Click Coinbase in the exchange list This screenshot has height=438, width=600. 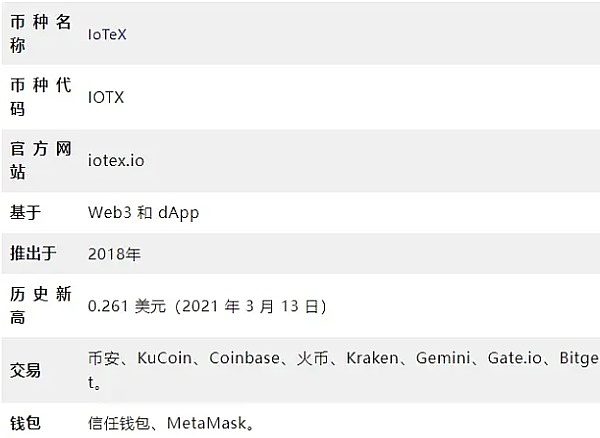(243, 358)
